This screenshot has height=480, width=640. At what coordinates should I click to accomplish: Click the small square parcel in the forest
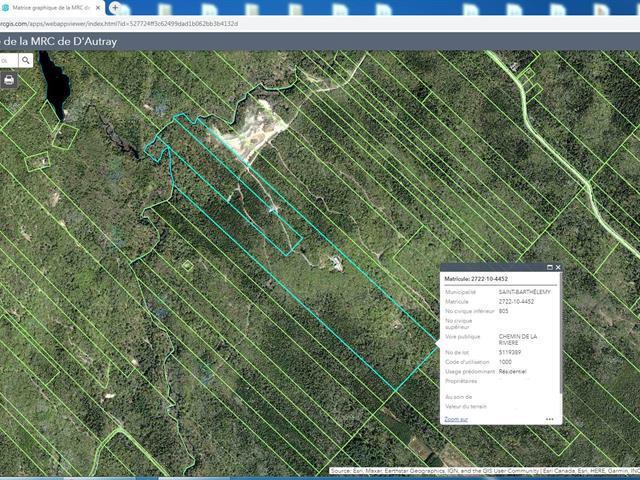pos(187,266)
